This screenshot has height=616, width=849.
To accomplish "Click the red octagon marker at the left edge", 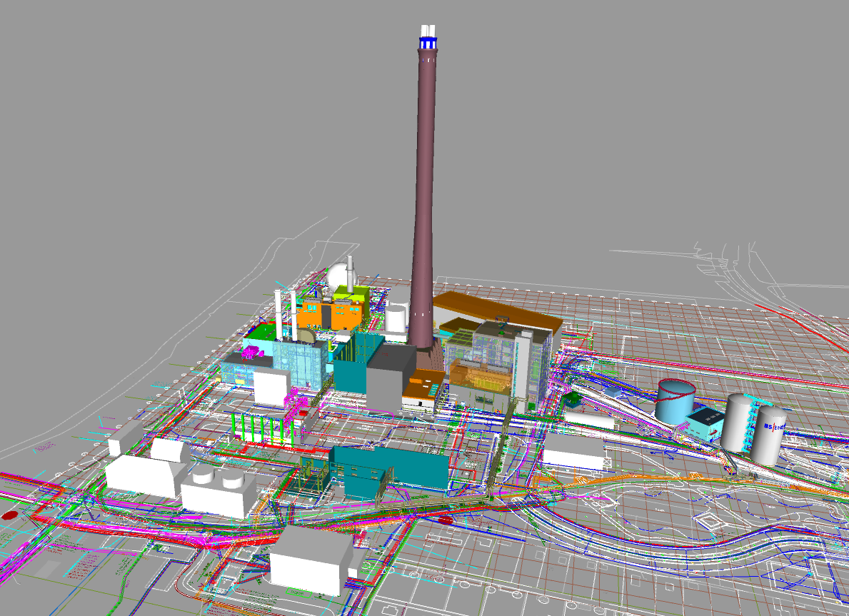I will tap(9, 515).
